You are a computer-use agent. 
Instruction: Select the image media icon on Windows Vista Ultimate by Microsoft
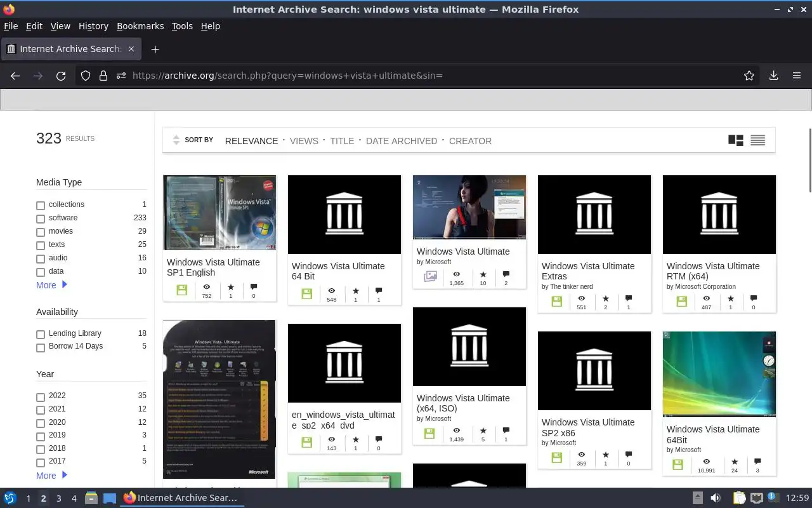pos(431,277)
